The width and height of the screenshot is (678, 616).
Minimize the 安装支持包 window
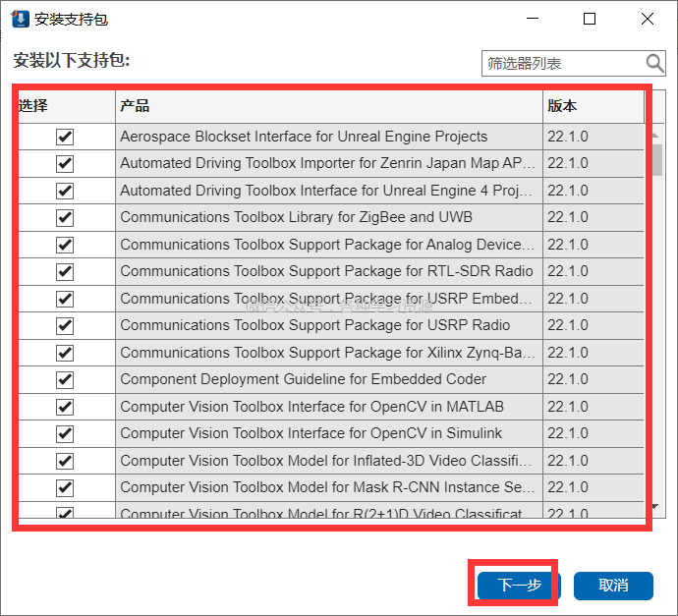533,19
